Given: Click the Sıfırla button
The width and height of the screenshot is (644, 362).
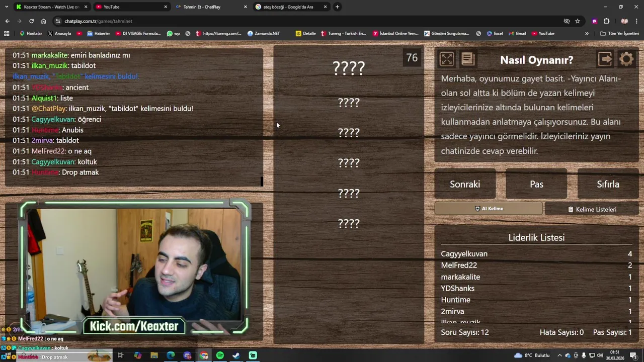Looking at the screenshot, I should click(x=608, y=184).
